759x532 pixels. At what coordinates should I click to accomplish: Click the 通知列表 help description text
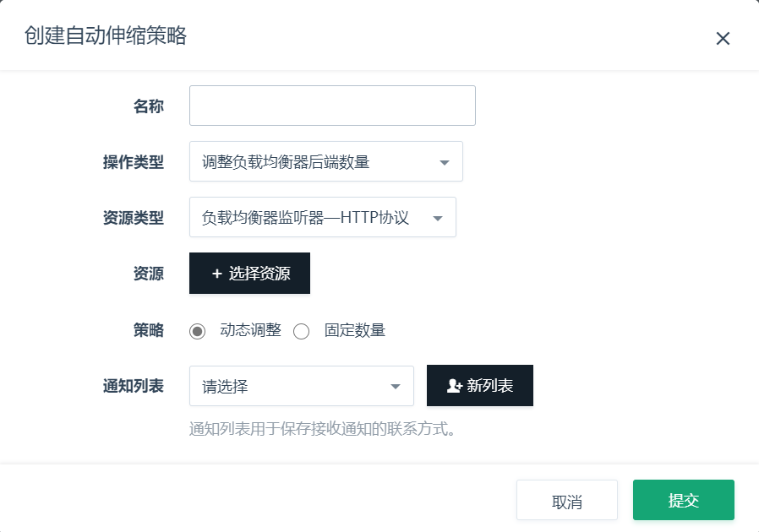point(323,429)
